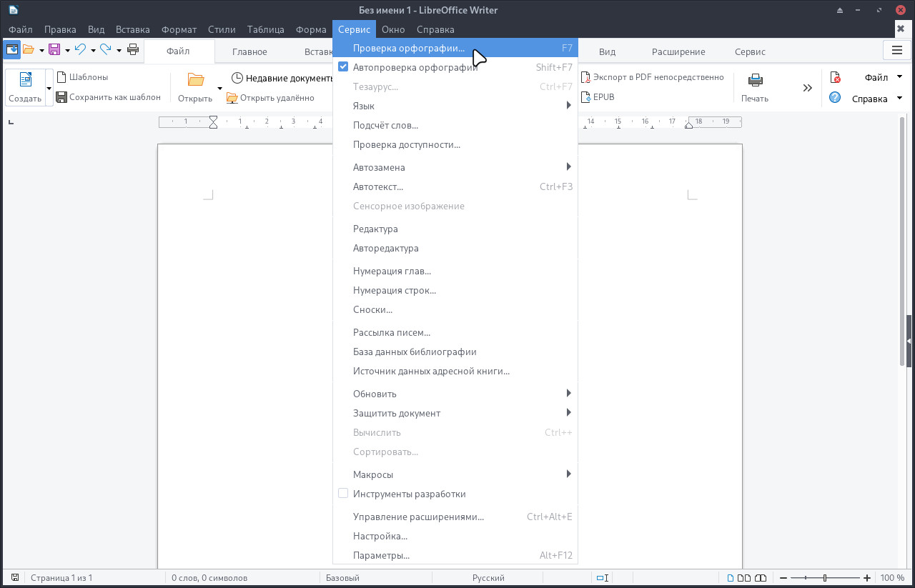Click the orange Open folder icon in quick toolbar

(x=28, y=50)
